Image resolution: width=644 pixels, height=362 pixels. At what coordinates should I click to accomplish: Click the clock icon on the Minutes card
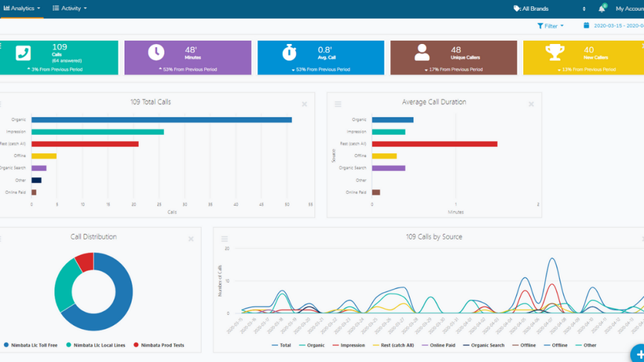point(156,53)
